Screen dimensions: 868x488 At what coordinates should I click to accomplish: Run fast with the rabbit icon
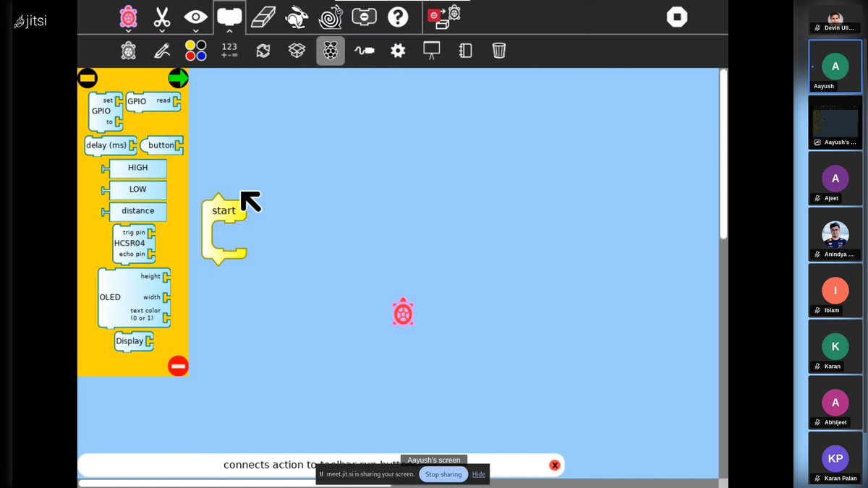coord(297,17)
